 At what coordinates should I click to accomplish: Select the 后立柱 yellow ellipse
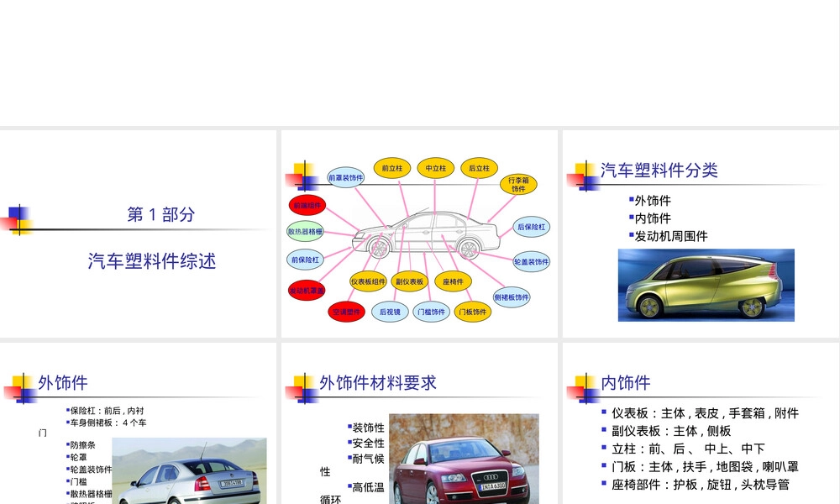tap(479, 168)
